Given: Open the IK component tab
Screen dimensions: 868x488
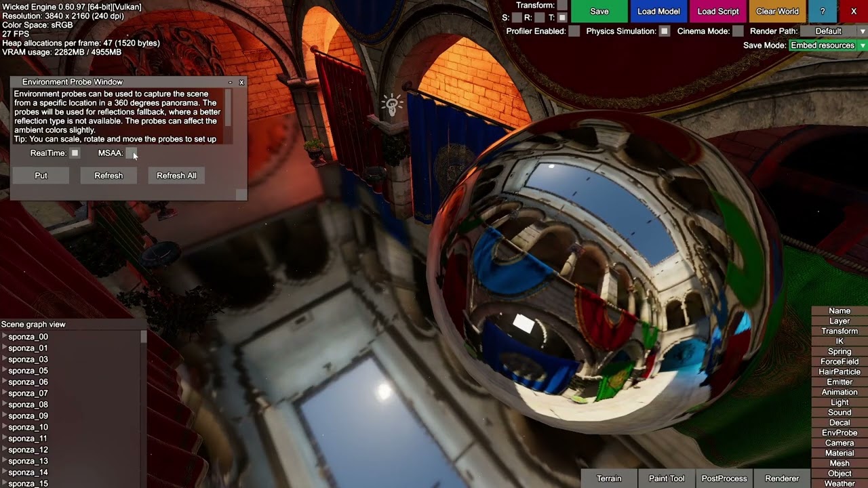Looking at the screenshot, I should pyautogui.click(x=840, y=342).
